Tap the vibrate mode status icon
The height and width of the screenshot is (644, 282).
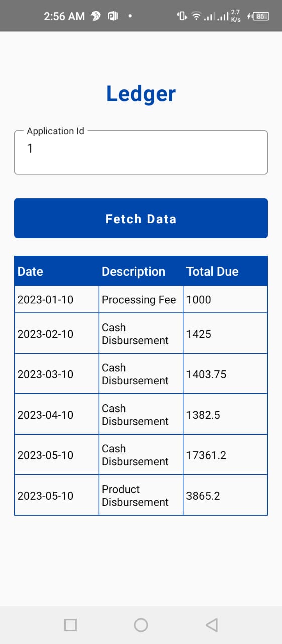182,16
